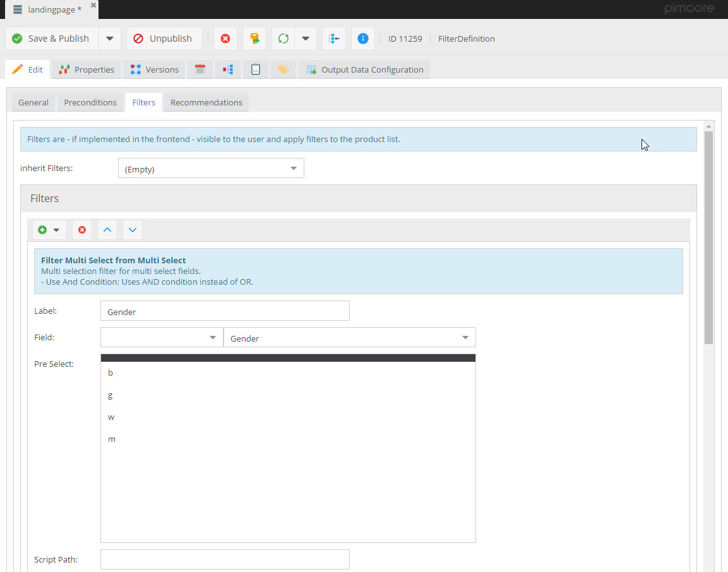Open the green add filter dropdown

pyautogui.click(x=49, y=230)
